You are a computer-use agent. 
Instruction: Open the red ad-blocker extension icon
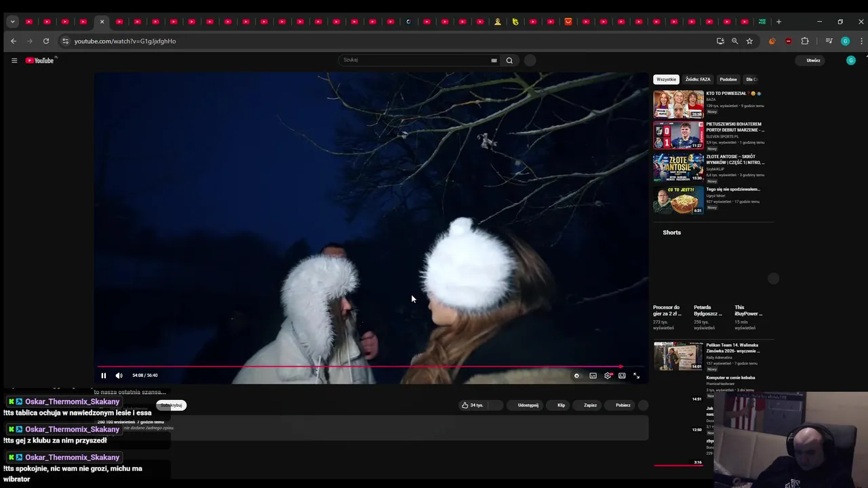[788, 41]
